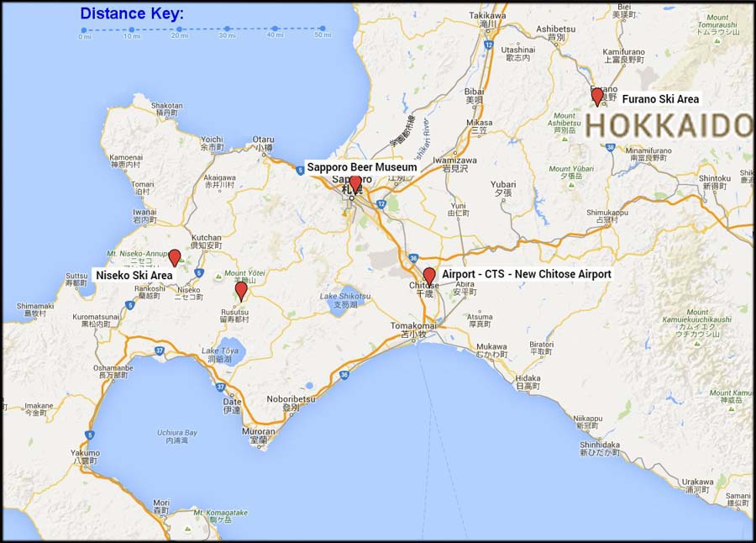
Task: Click the Lake Toya label
Action: pyautogui.click(x=220, y=355)
